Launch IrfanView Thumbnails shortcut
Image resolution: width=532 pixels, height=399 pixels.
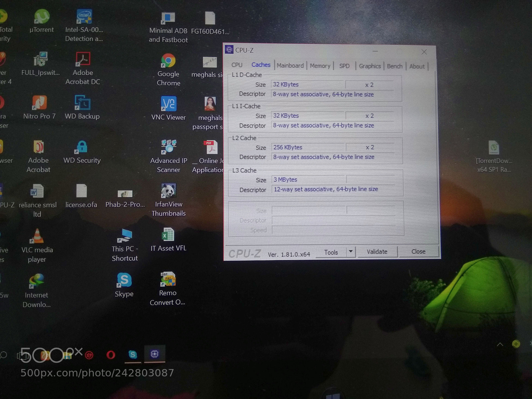(x=169, y=200)
